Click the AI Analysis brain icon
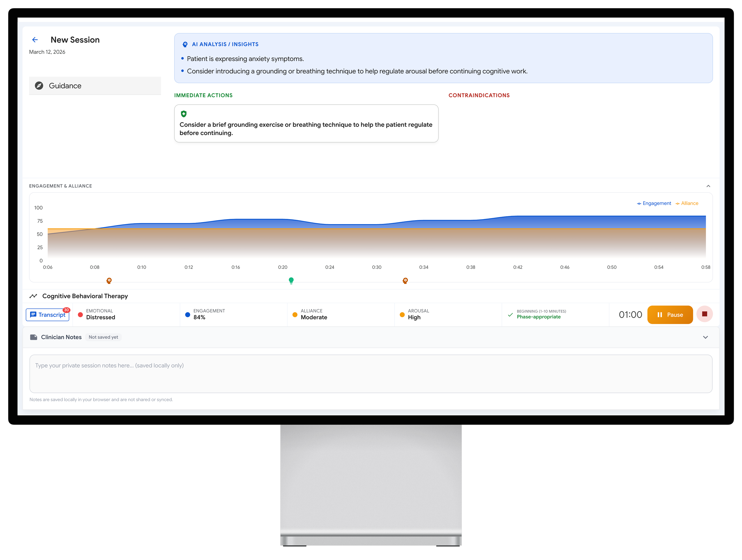Viewport: 742px width, 560px height. 185,44
